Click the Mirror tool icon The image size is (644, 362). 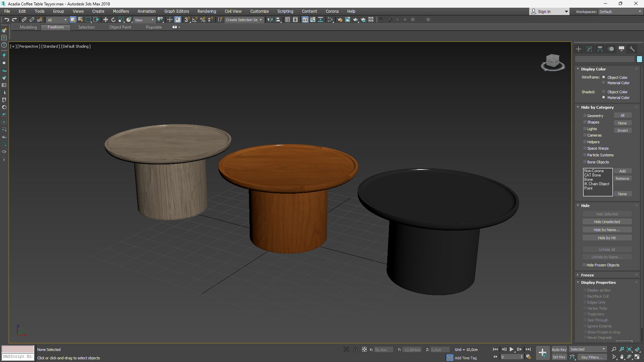click(270, 20)
